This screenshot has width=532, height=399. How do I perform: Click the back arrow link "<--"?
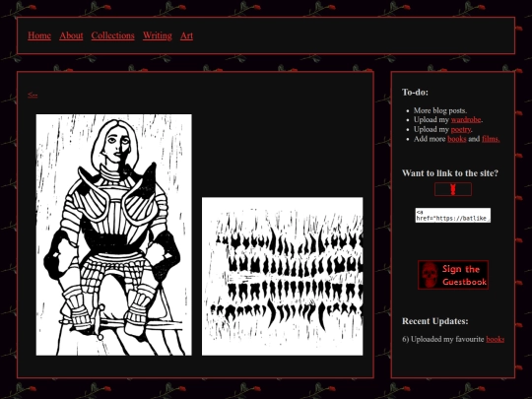33,95
